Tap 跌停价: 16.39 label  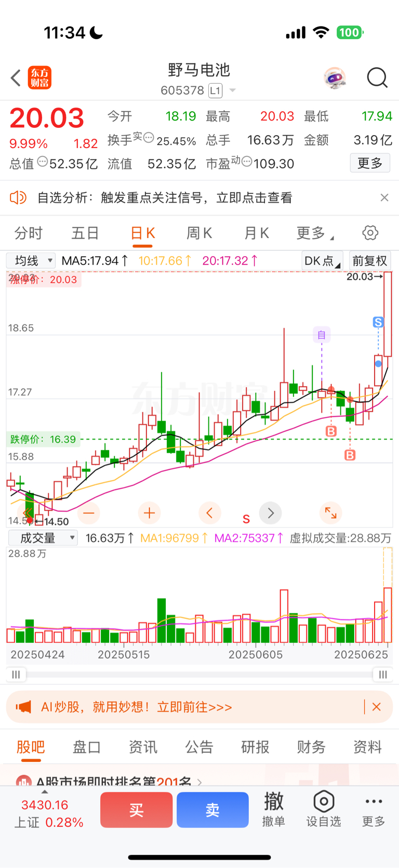(x=43, y=439)
